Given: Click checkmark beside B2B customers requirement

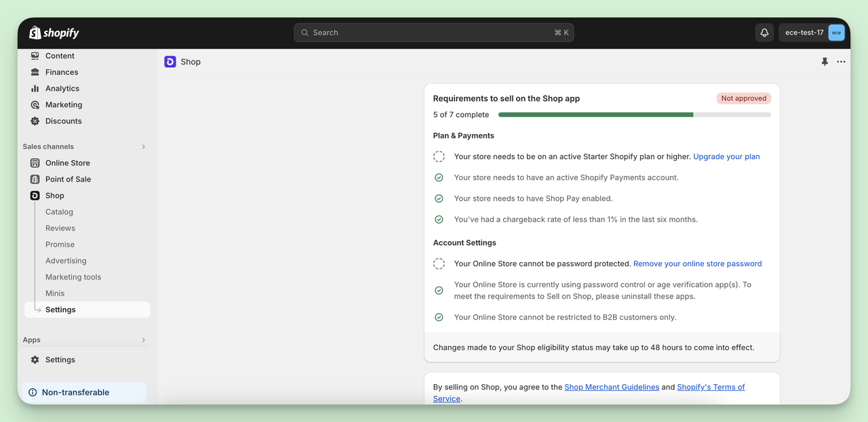Looking at the screenshot, I should coord(439,317).
